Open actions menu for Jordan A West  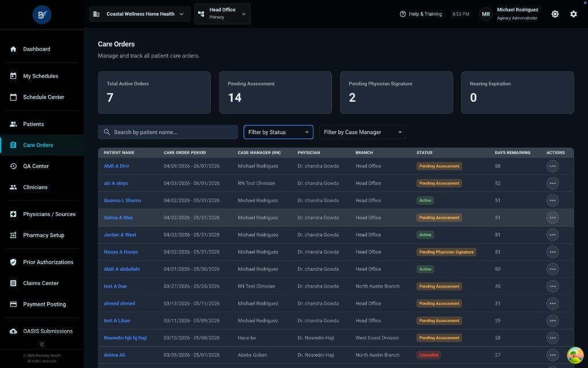[x=552, y=235]
